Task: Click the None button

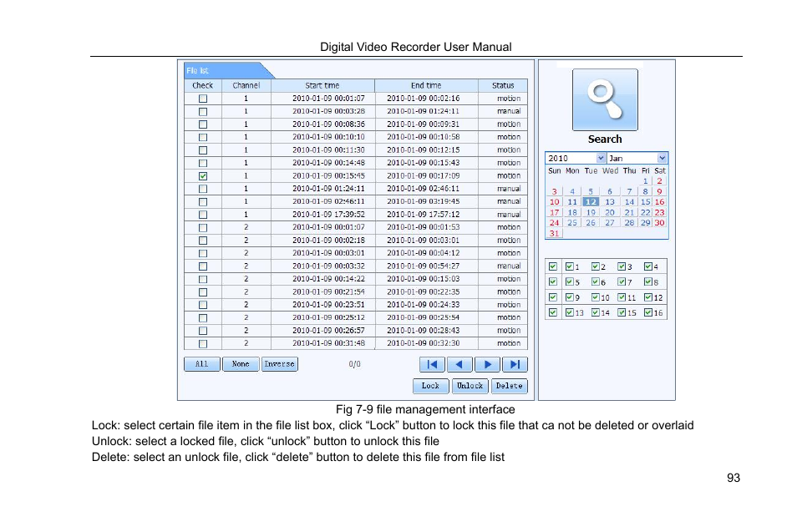Action: tap(241, 364)
